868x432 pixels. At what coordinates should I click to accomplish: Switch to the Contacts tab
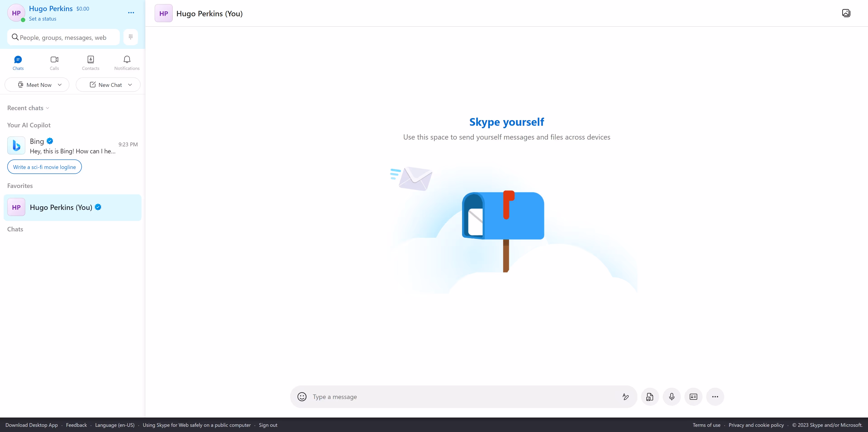[90, 63]
